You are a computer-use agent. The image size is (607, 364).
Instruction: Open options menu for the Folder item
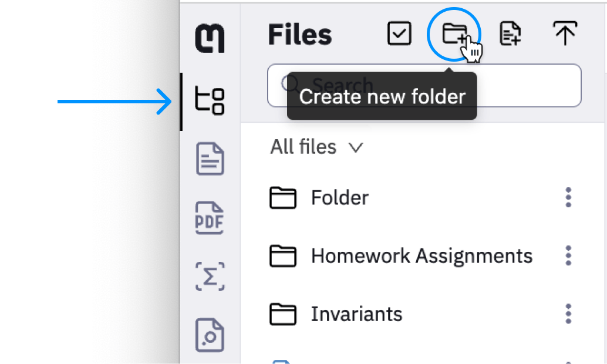(x=568, y=198)
